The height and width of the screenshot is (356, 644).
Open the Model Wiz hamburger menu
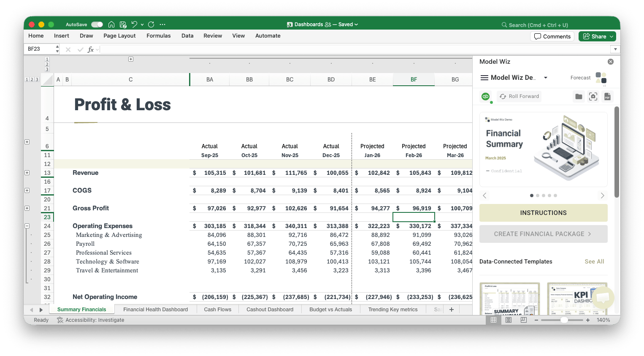(x=484, y=78)
